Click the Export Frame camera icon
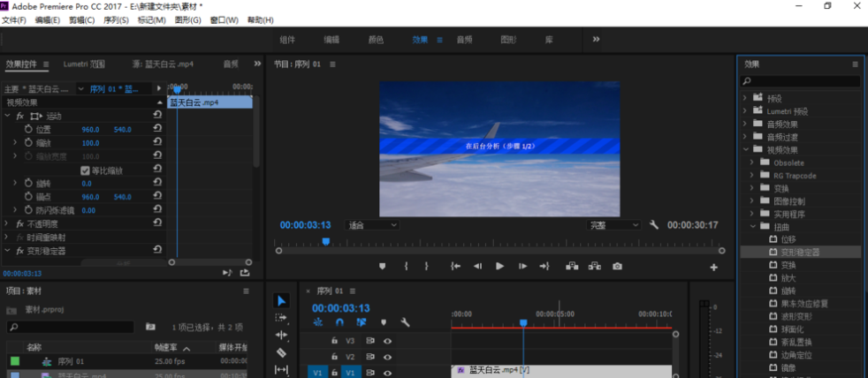The image size is (868, 378). [x=617, y=266]
